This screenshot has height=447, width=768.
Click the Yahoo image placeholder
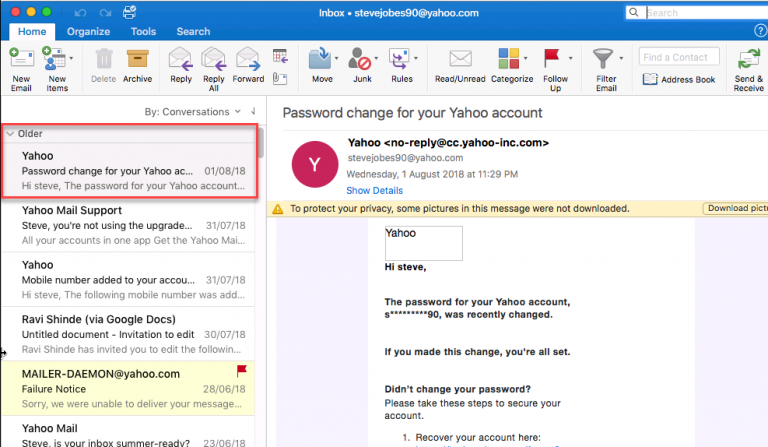424,243
